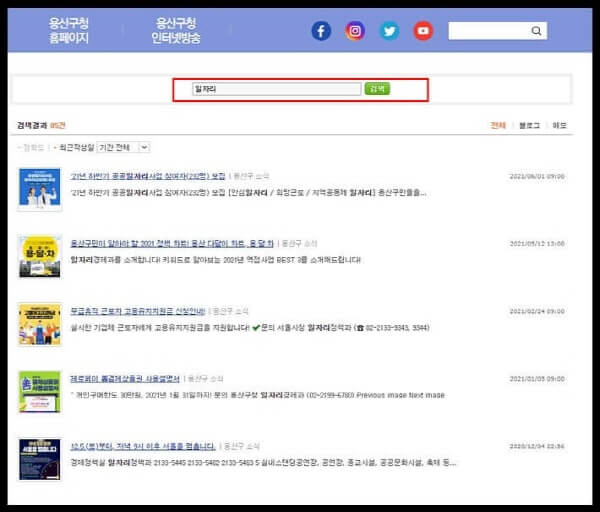Switch to the 블로그 results tab
600x512 pixels.
529,125
